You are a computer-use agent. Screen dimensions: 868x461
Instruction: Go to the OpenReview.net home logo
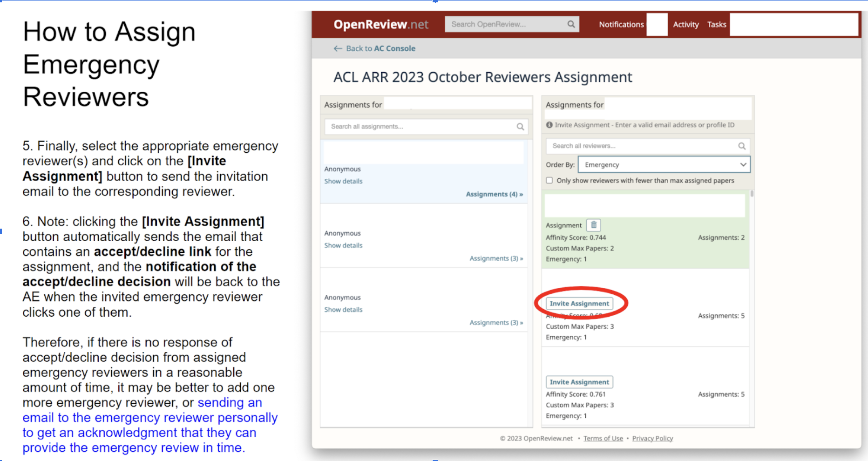click(x=381, y=24)
